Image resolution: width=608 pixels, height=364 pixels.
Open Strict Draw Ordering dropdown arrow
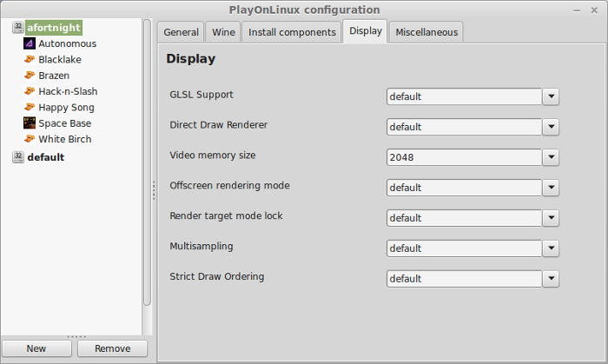coord(551,278)
